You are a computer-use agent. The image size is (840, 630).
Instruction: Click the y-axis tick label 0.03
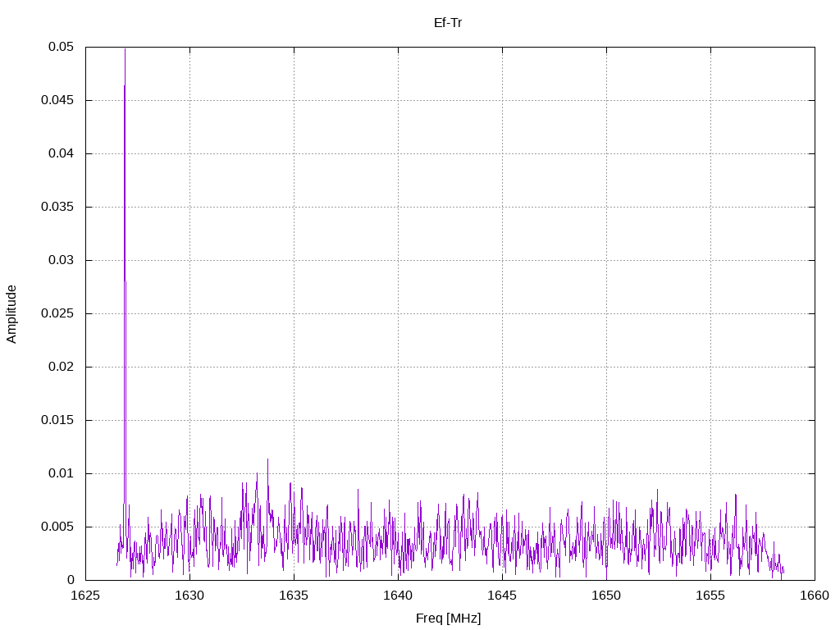tap(61, 260)
